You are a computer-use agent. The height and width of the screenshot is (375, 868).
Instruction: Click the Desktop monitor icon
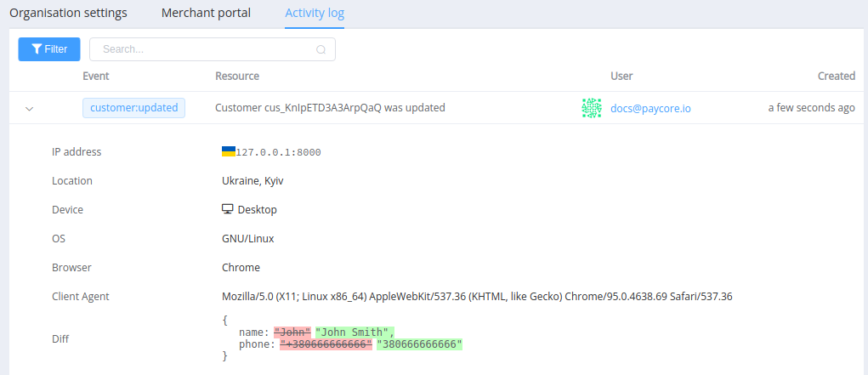click(228, 209)
